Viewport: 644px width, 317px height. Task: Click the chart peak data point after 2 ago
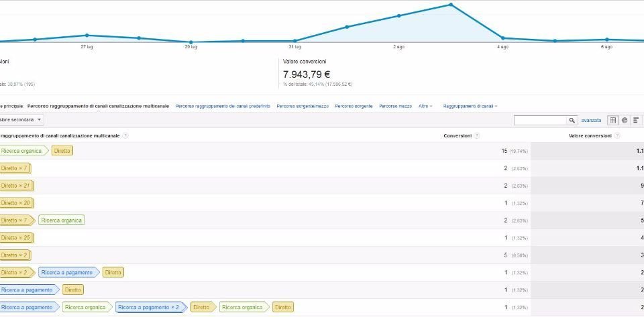click(451, 5)
